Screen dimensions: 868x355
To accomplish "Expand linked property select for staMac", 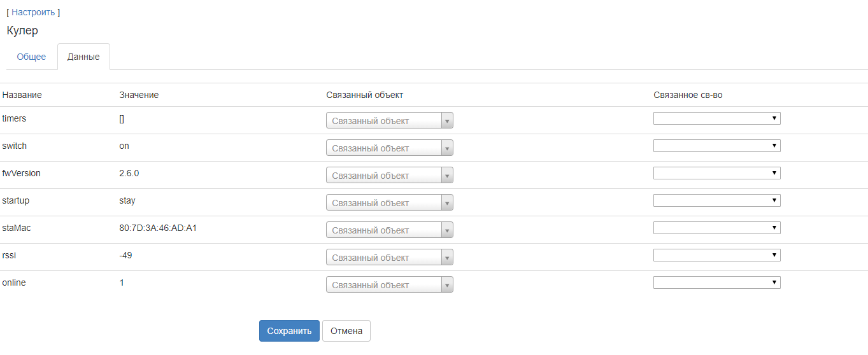I will 716,228.
